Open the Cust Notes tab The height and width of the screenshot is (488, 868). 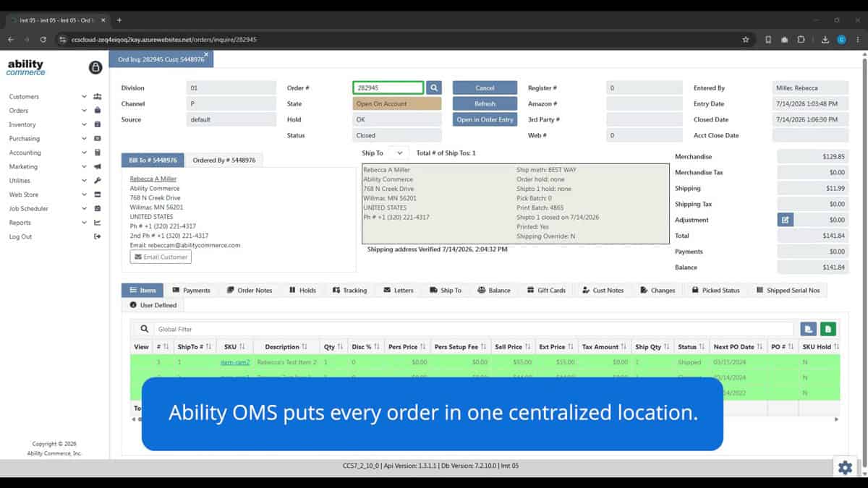[603, 290]
